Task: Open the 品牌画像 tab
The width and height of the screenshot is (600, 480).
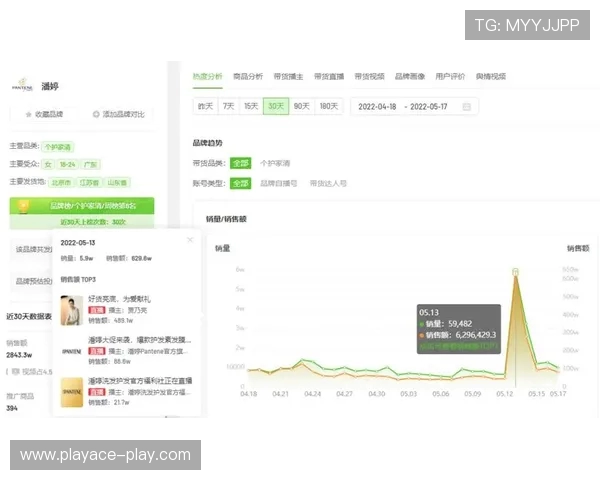Action: point(410,77)
